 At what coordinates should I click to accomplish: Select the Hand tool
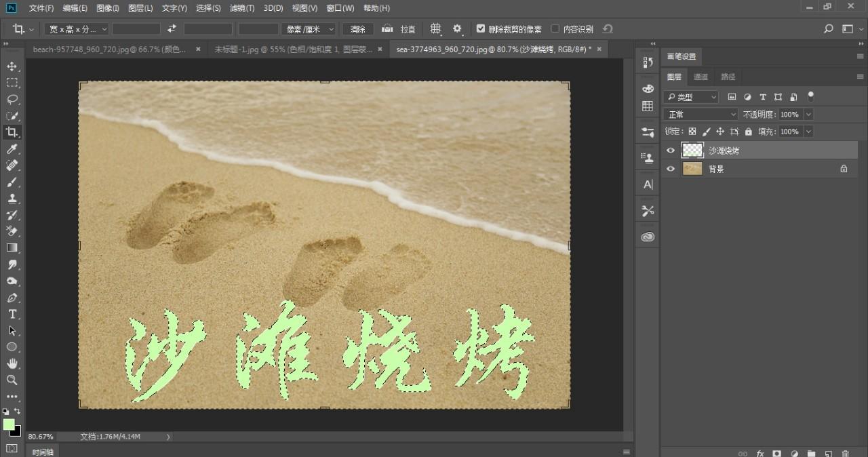point(12,363)
